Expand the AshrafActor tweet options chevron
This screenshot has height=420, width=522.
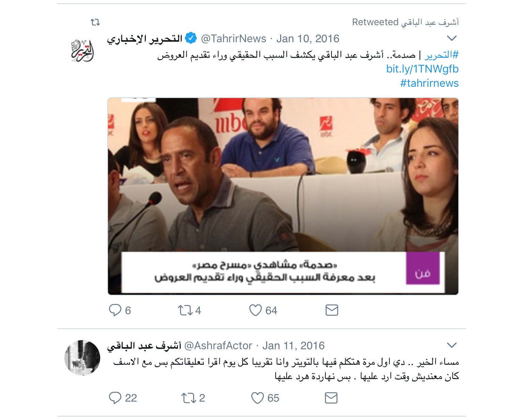point(451,345)
